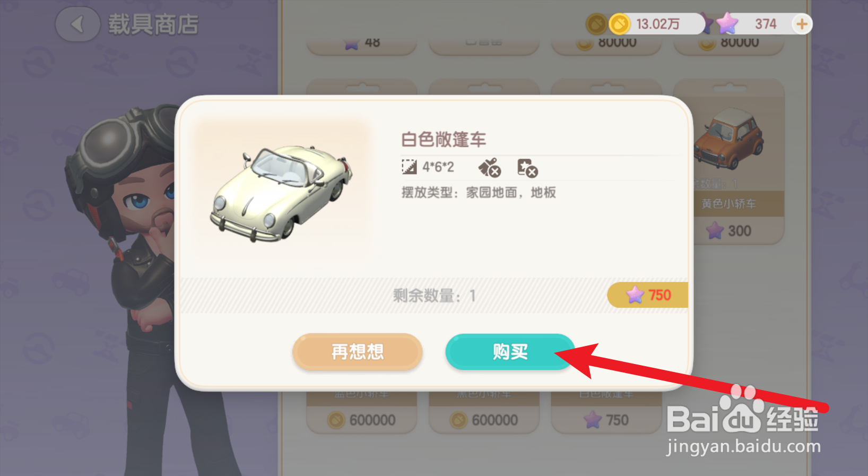Tap the plus icon to add stars

[802, 24]
